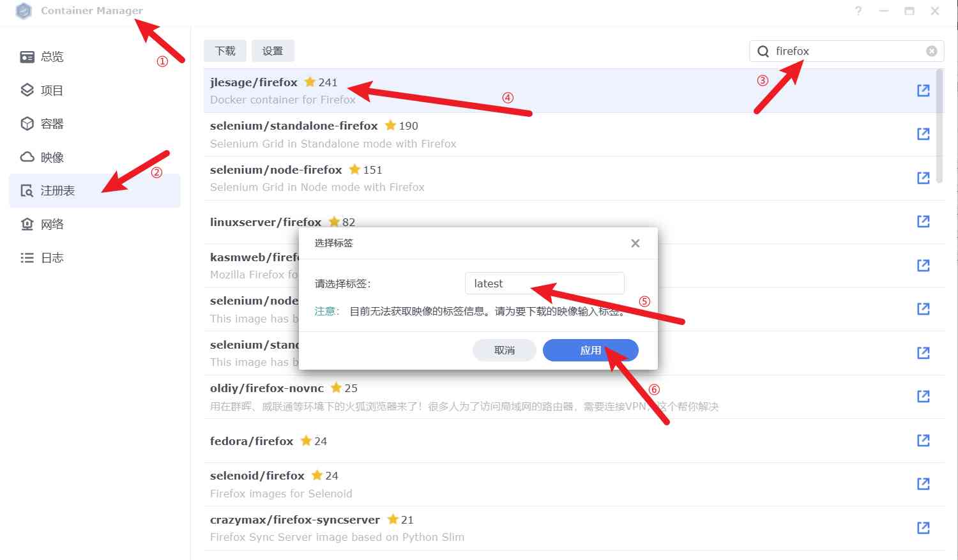This screenshot has width=958, height=560.
Task: Click 'Firefox images for Selenoid' description
Action: coord(281,494)
